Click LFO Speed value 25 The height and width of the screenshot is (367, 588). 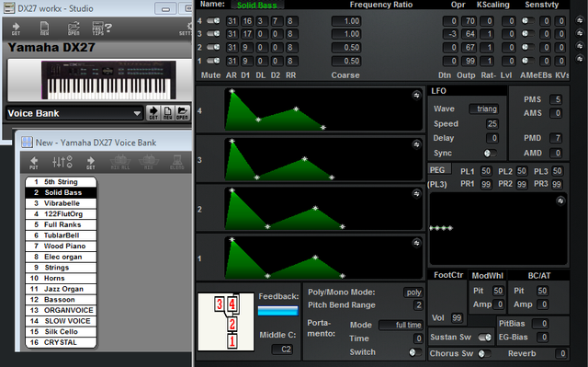[x=492, y=124]
